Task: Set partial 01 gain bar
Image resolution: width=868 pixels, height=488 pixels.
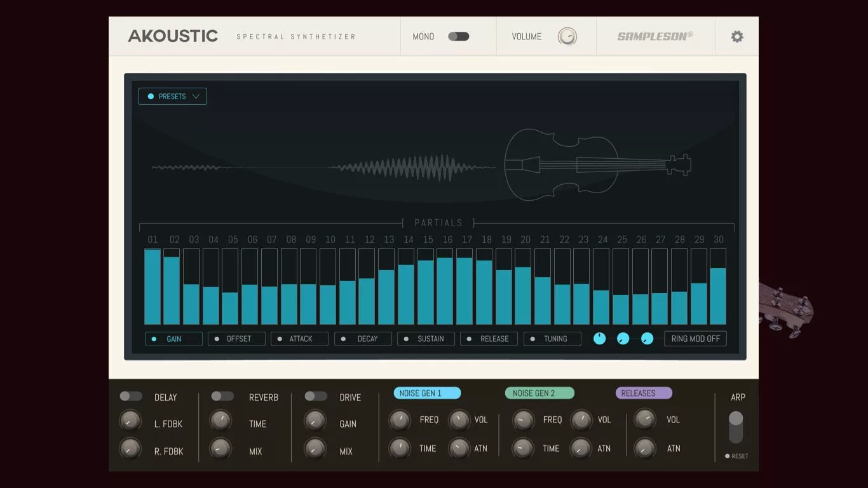Action: (x=153, y=287)
